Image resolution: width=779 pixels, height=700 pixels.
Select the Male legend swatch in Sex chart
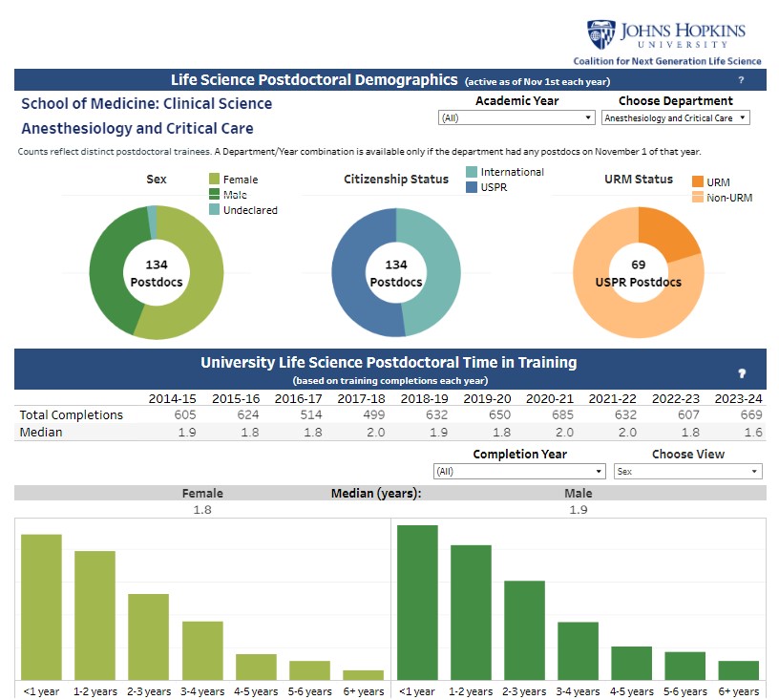click(x=215, y=195)
